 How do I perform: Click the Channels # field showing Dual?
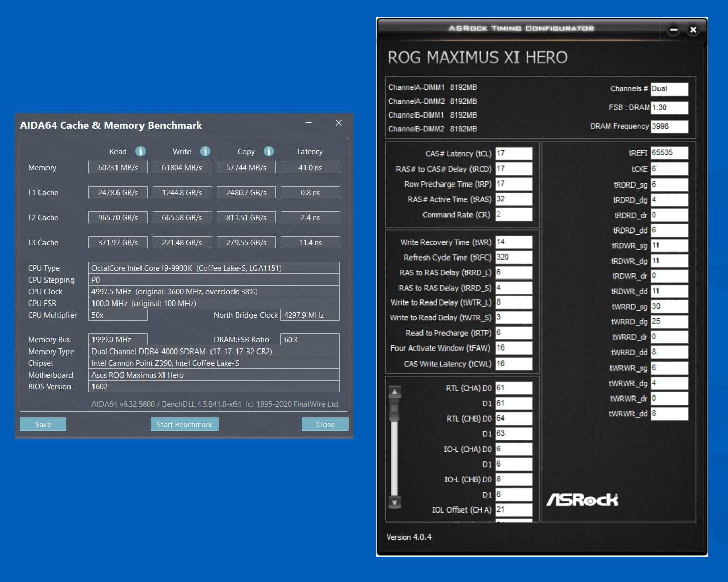click(669, 89)
